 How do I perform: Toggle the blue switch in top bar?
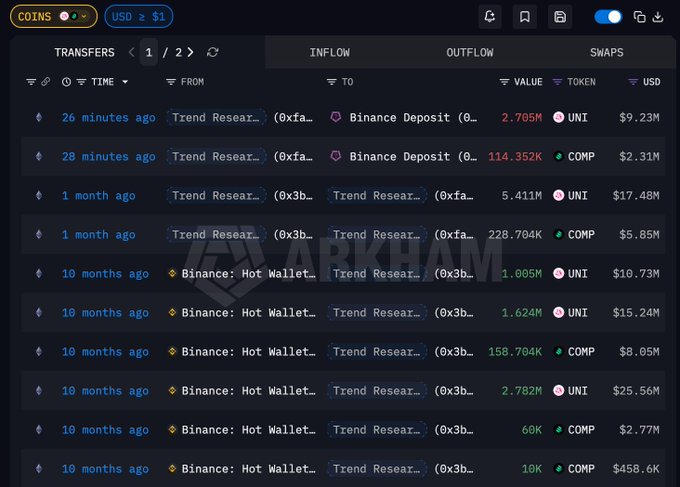coord(608,17)
